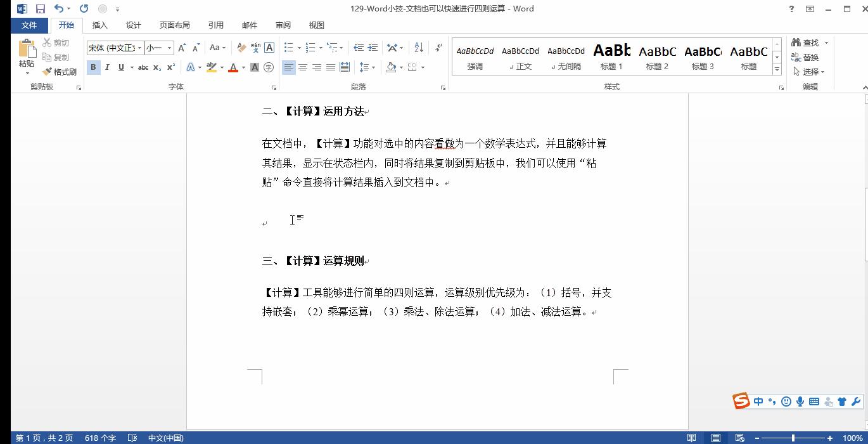Select center alignment
This screenshot has height=444, width=868.
[x=303, y=67]
